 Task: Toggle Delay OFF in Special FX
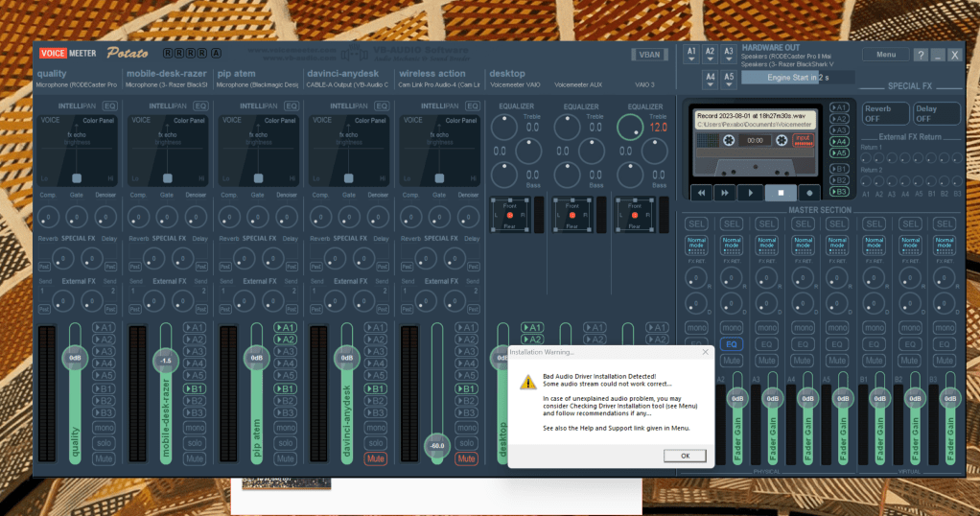click(936, 113)
